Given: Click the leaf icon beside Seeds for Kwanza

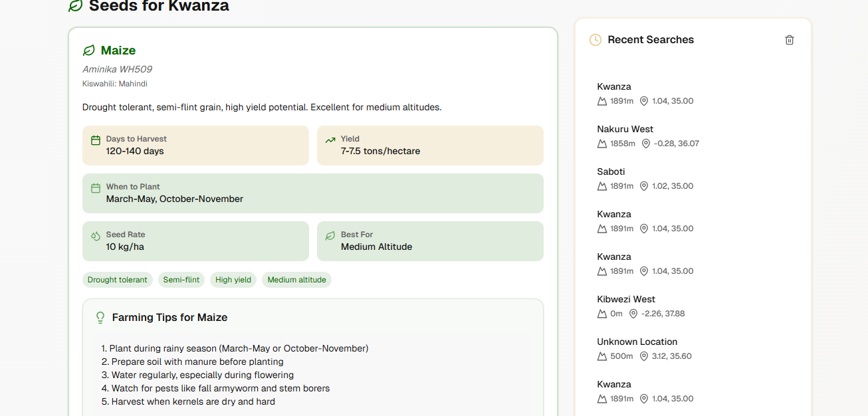Looking at the screenshot, I should pyautogui.click(x=76, y=6).
